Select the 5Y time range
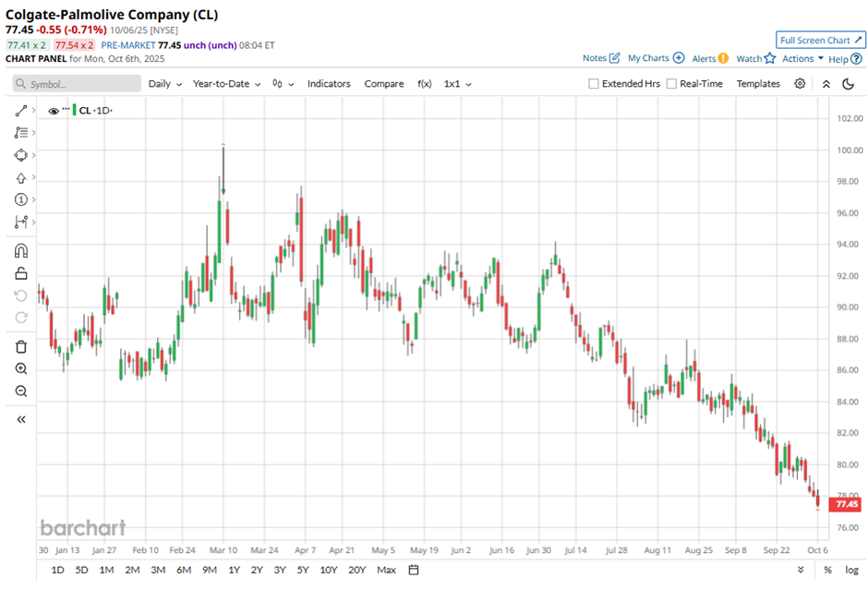This screenshot has height=590, width=868. pyautogui.click(x=303, y=570)
